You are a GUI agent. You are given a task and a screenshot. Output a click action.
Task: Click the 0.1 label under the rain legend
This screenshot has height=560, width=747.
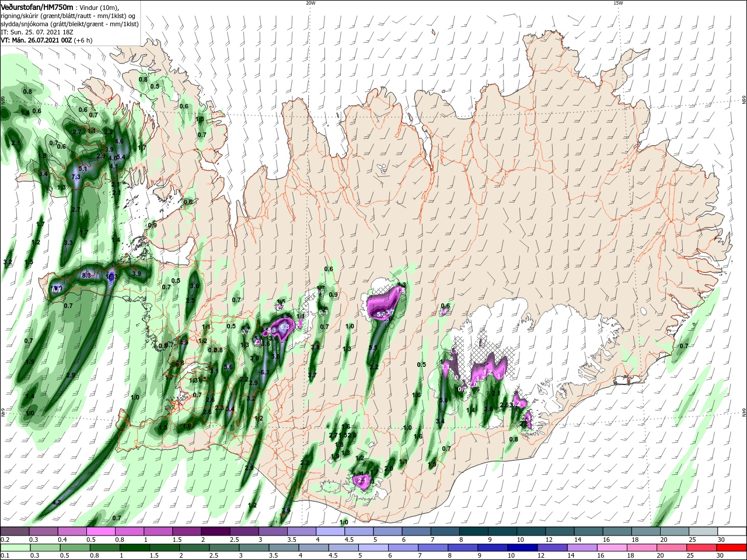(4, 555)
